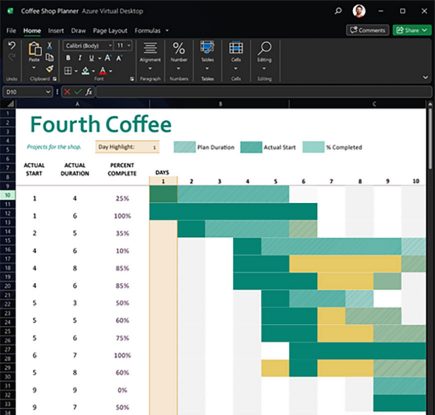The width and height of the screenshot is (435, 415).
Task: Collapse the ribbon with chevron
Action: point(425,77)
